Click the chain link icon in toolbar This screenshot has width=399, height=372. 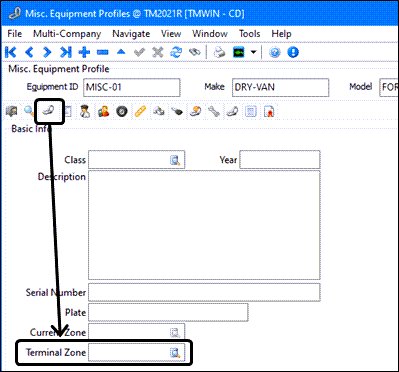194,52
